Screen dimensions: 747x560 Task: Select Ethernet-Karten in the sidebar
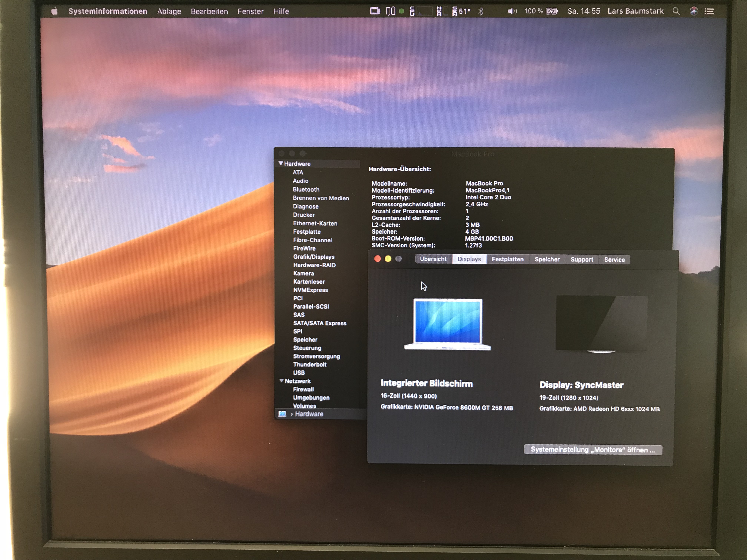(x=315, y=223)
